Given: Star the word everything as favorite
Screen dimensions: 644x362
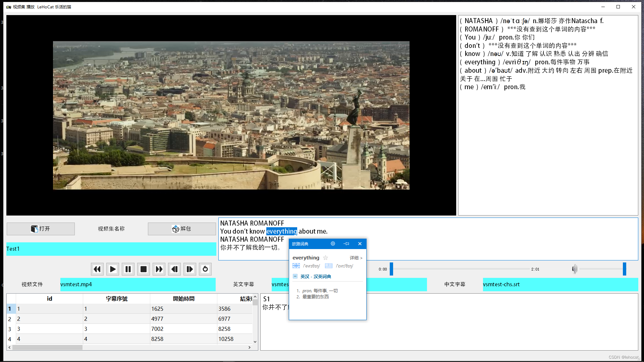Looking at the screenshot, I should coord(325,258).
